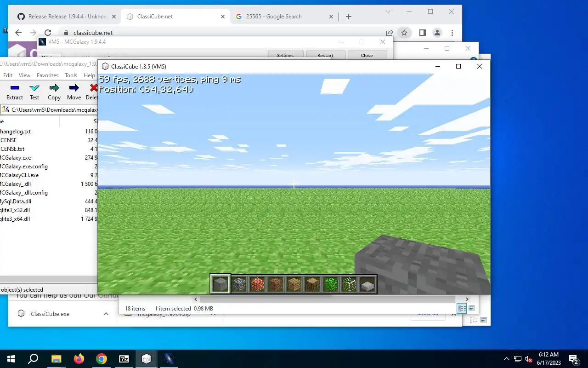Switch Explorer to details view icon

[x=462, y=308]
